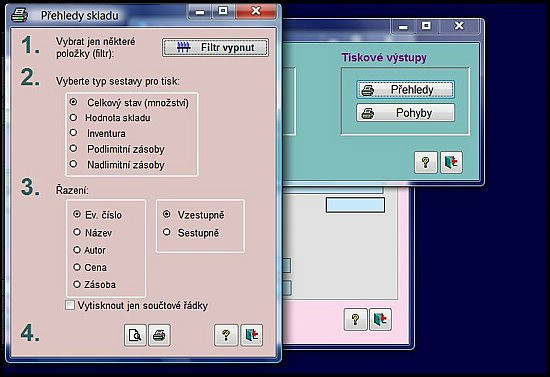Close the Přehledy skladu window
This screenshot has height=377, width=550.
(256, 12)
